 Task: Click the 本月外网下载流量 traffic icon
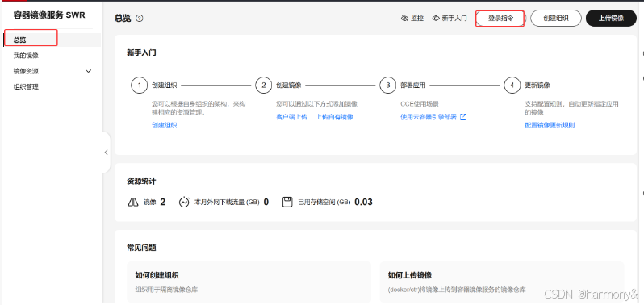pyautogui.click(x=184, y=202)
